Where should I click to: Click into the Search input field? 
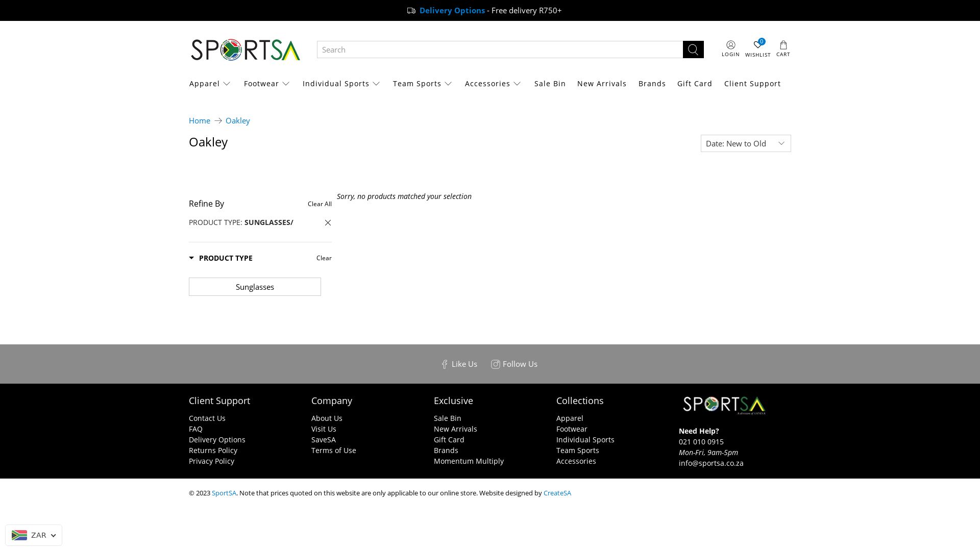click(x=500, y=49)
